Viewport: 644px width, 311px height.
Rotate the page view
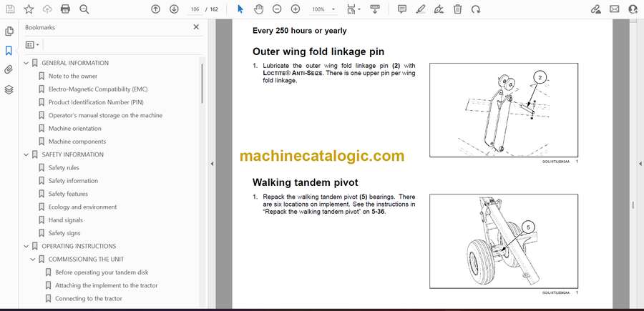coord(476,9)
